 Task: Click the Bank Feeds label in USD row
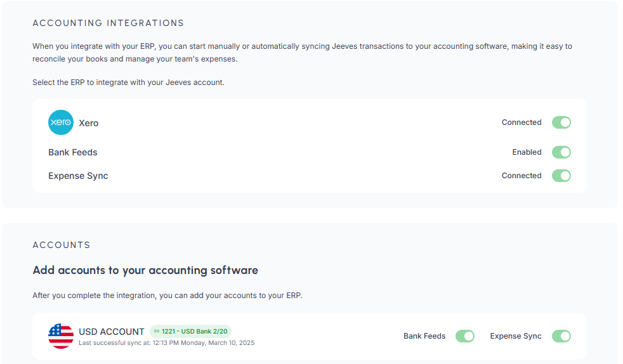424,336
